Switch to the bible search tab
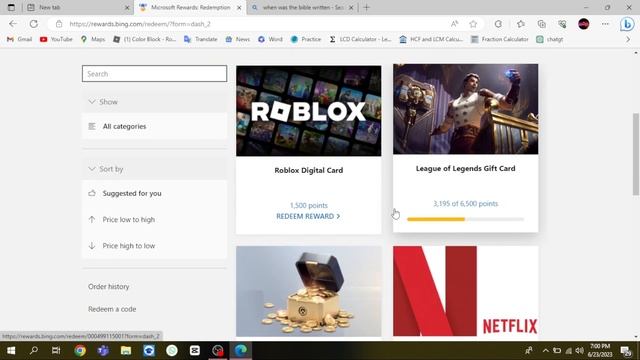This screenshot has height=360, width=640. pyautogui.click(x=302, y=7)
